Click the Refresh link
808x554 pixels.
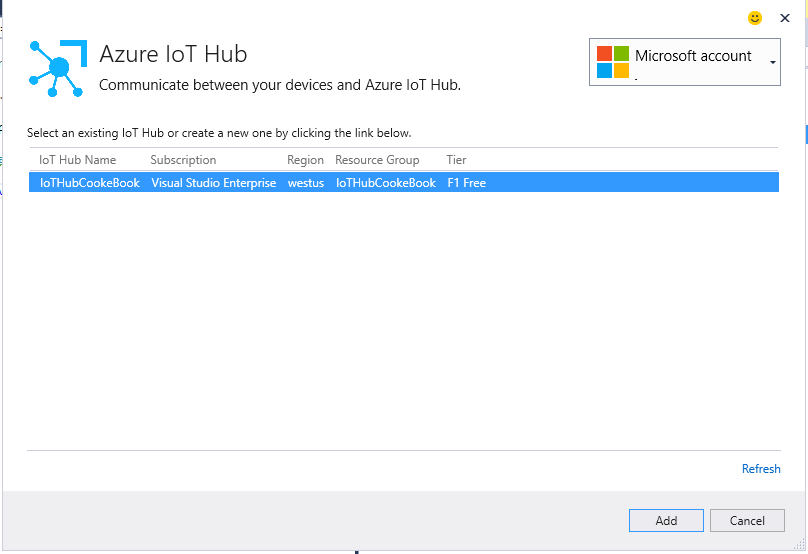761,469
